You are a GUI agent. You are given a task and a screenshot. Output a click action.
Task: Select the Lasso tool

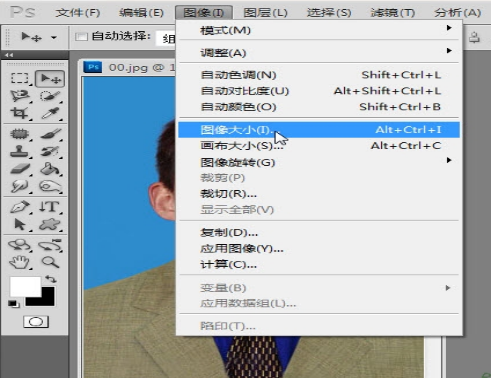[x=20, y=96]
